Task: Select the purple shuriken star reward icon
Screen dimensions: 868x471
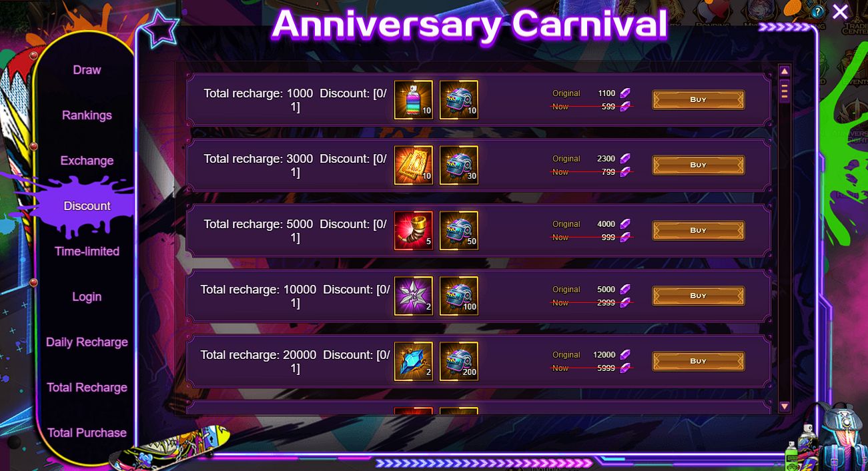Action: pos(414,296)
